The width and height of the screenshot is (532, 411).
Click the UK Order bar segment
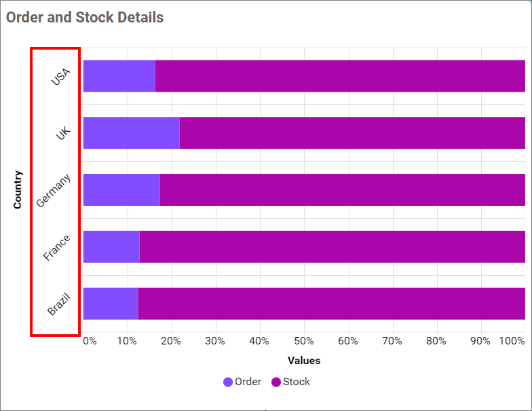point(131,133)
